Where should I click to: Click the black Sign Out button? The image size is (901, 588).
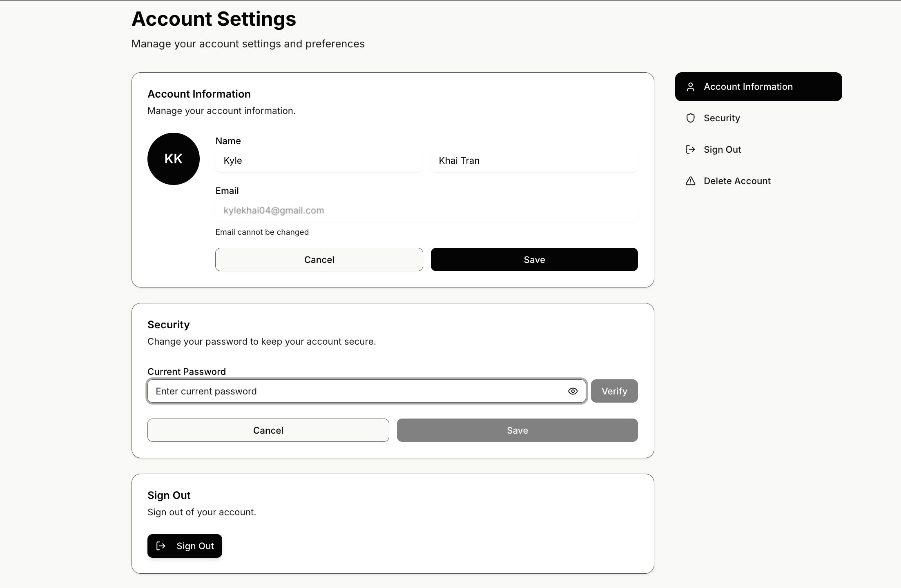(x=185, y=546)
